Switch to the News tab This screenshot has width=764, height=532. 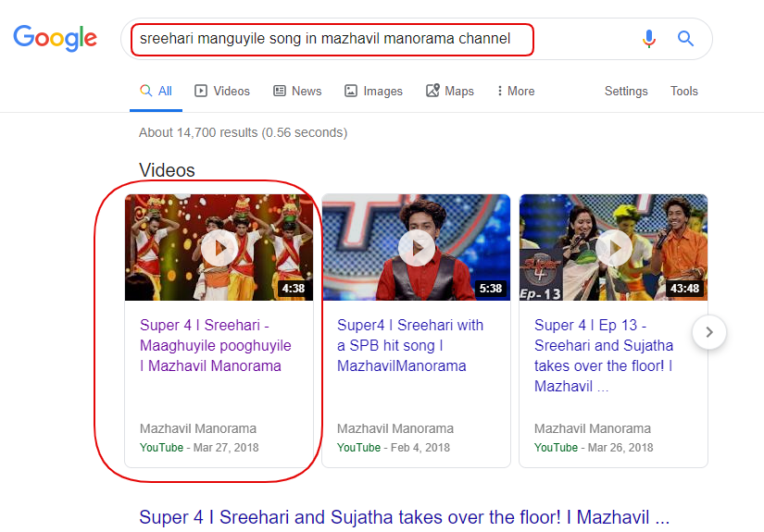pyautogui.click(x=297, y=91)
